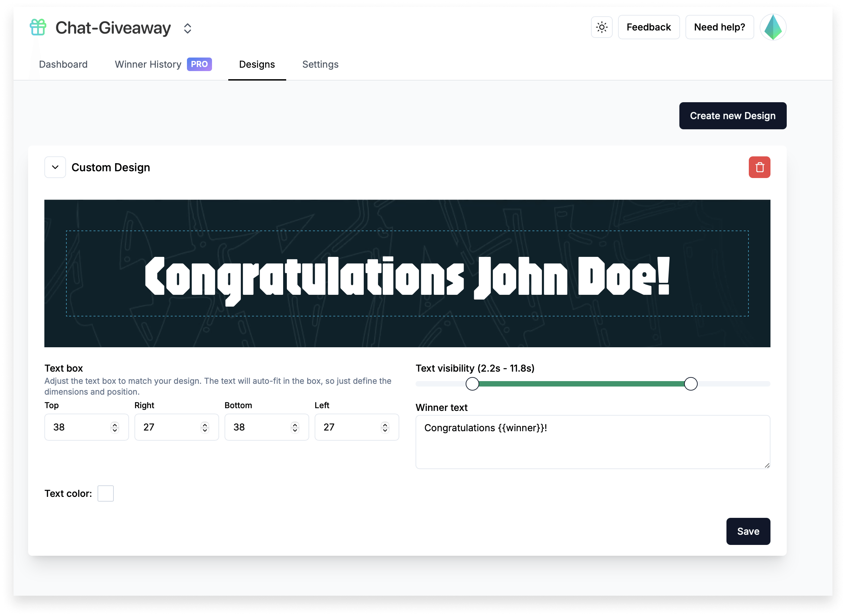Select the Designs tab
The width and height of the screenshot is (846, 616).
click(257, 64)
